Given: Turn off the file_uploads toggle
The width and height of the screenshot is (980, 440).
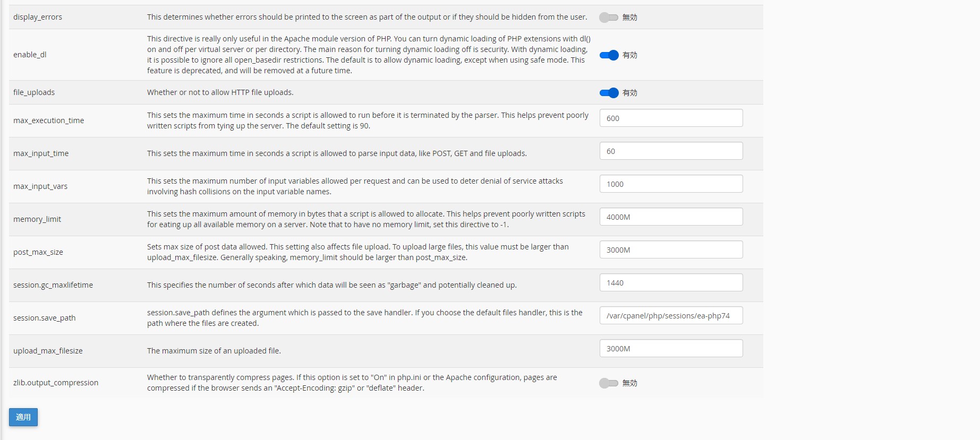Looking at the screenshot, I should (x=609, y=93).
